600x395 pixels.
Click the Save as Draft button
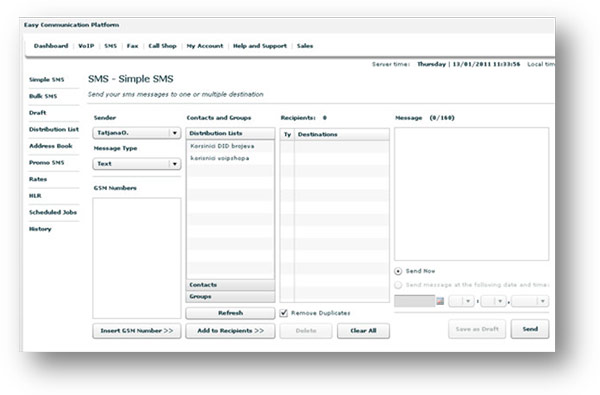[477, 329]
